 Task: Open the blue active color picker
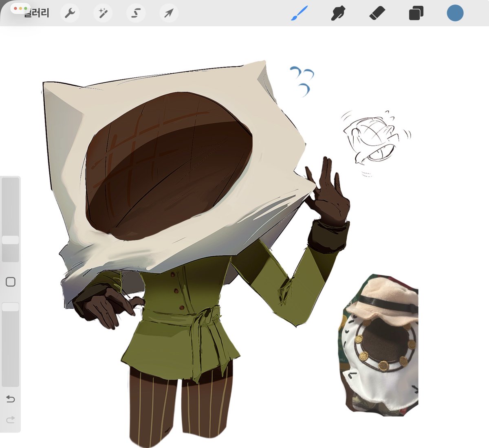point(455,13)
